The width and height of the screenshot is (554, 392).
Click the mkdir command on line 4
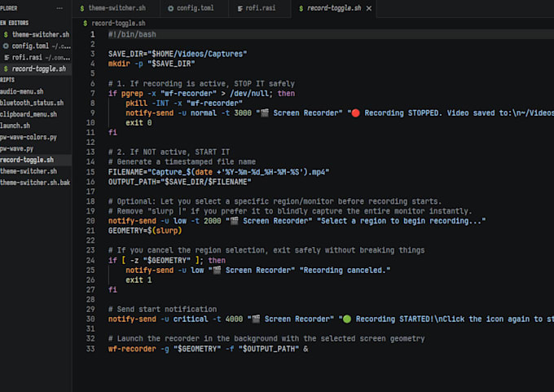pos(119,64)
